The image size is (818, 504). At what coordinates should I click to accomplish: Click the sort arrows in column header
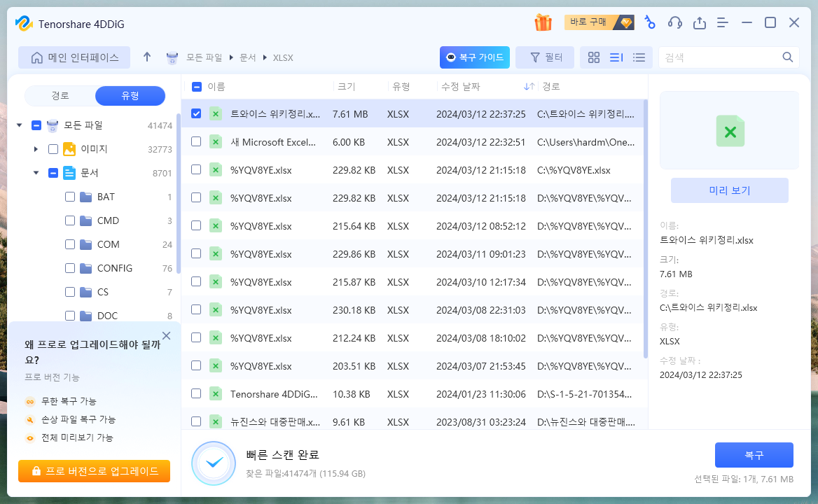pos(529,87)
